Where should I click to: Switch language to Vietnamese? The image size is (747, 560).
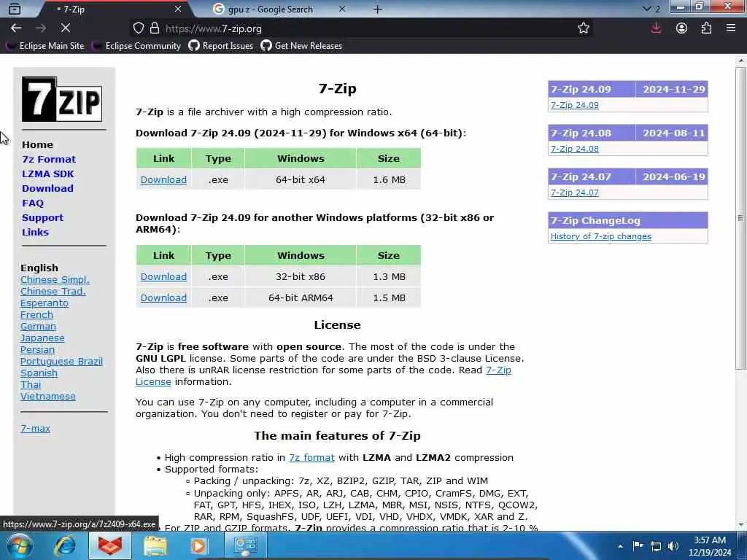pos(47,396)
